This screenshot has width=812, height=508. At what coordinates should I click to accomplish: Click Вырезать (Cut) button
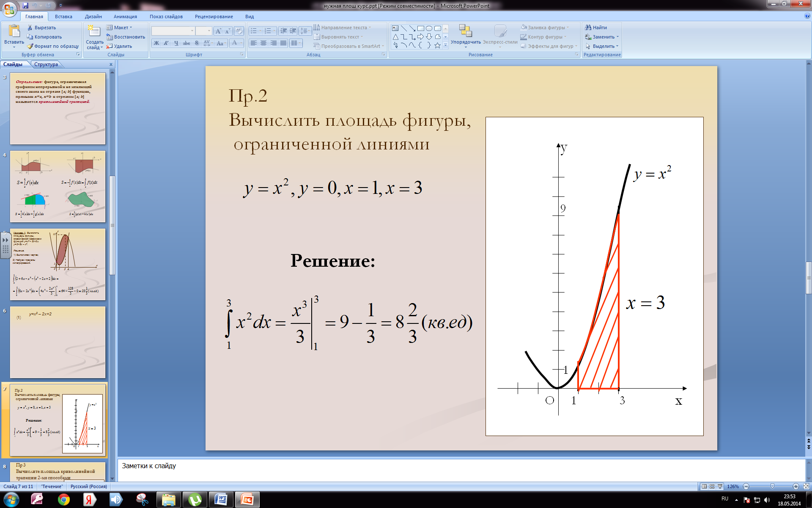point(41,28)
